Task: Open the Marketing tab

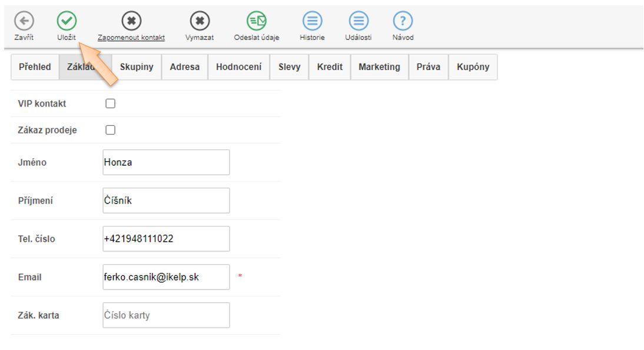Action: 379,67
